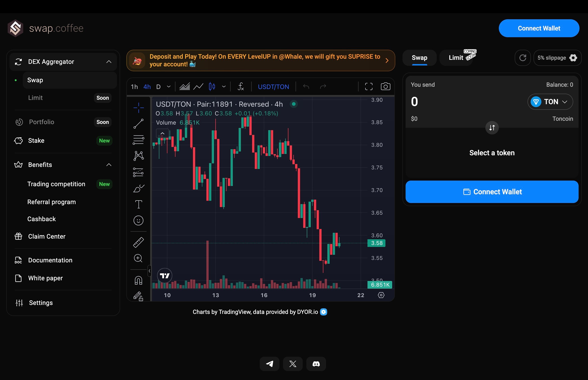This screenshot has height=380, width=588.
Task: Redo the chart action
Action: tap(323, 87)
